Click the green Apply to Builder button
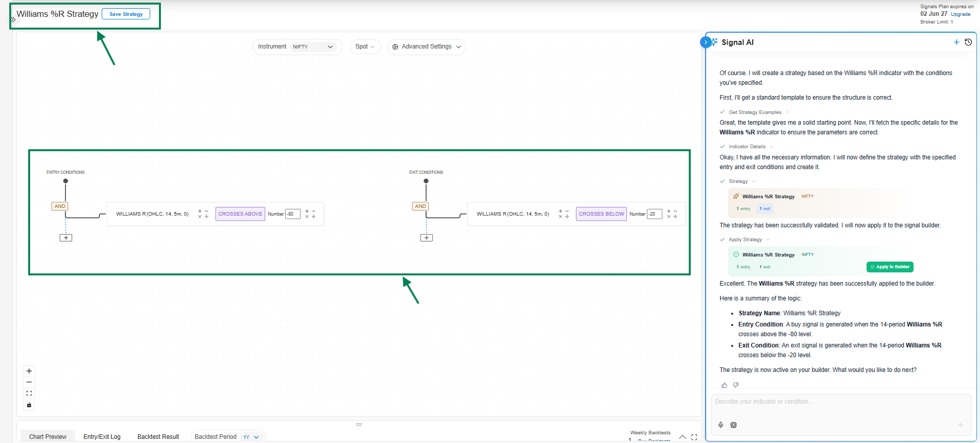 point(890,267)
